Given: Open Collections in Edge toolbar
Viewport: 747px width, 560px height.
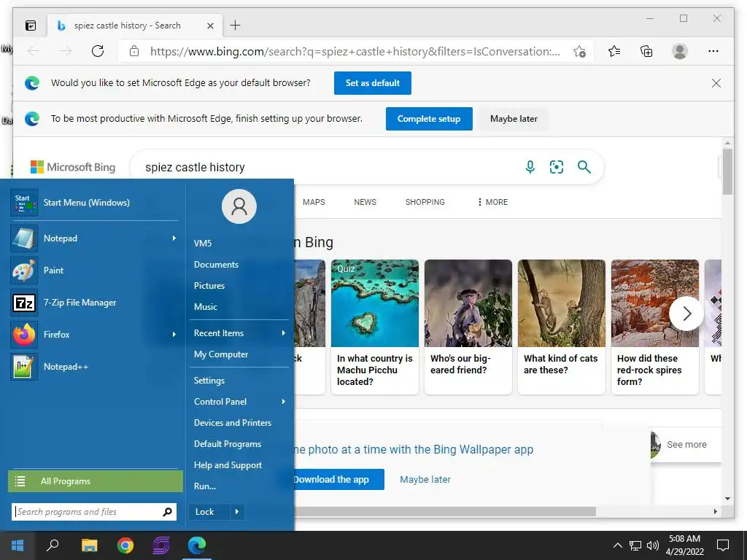Looking at the screenshot, I should (x=646, y=51).
